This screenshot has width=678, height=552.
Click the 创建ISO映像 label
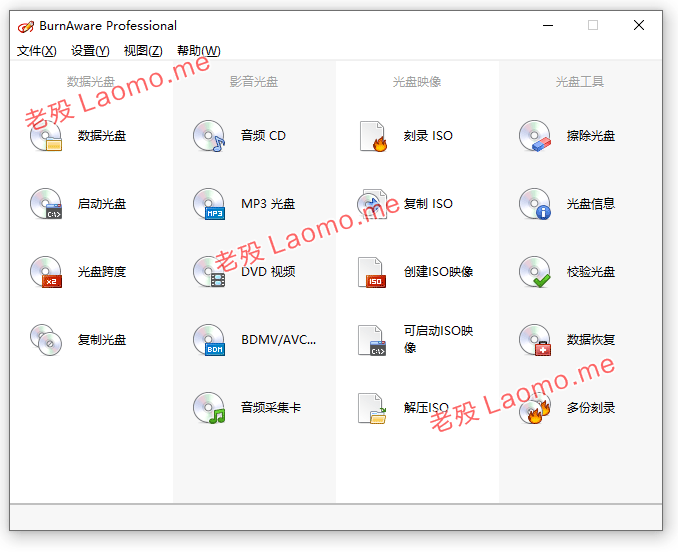(438, 272)
